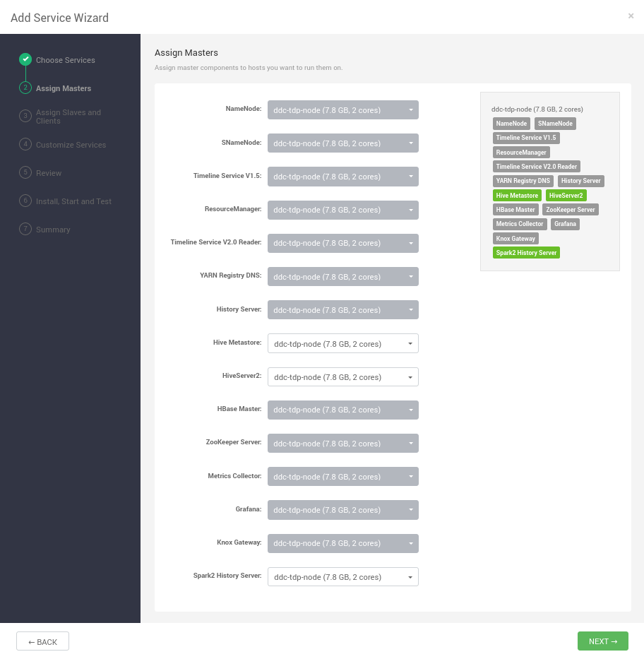Image resolution: width=644 pixels, height=659 pixels.
Task: Open the ZooKeeper Server host dropdown
Action: tap(342, 444)
